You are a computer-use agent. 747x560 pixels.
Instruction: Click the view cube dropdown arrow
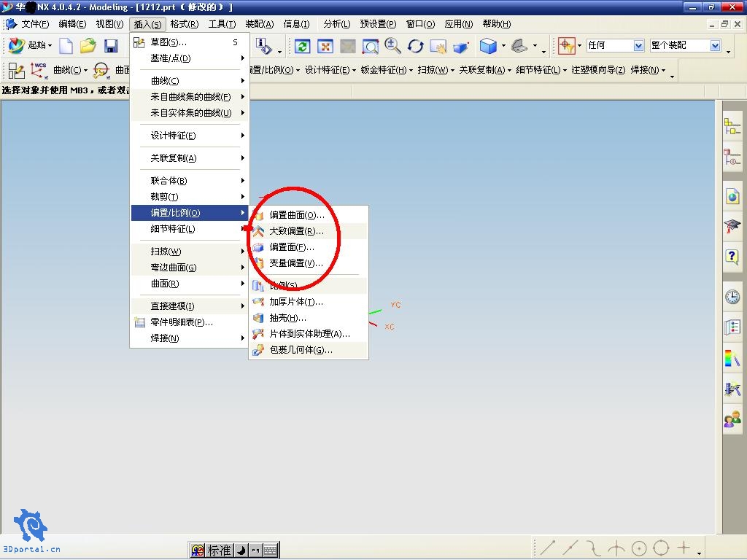pyautogui.click(x=503, y=46)
